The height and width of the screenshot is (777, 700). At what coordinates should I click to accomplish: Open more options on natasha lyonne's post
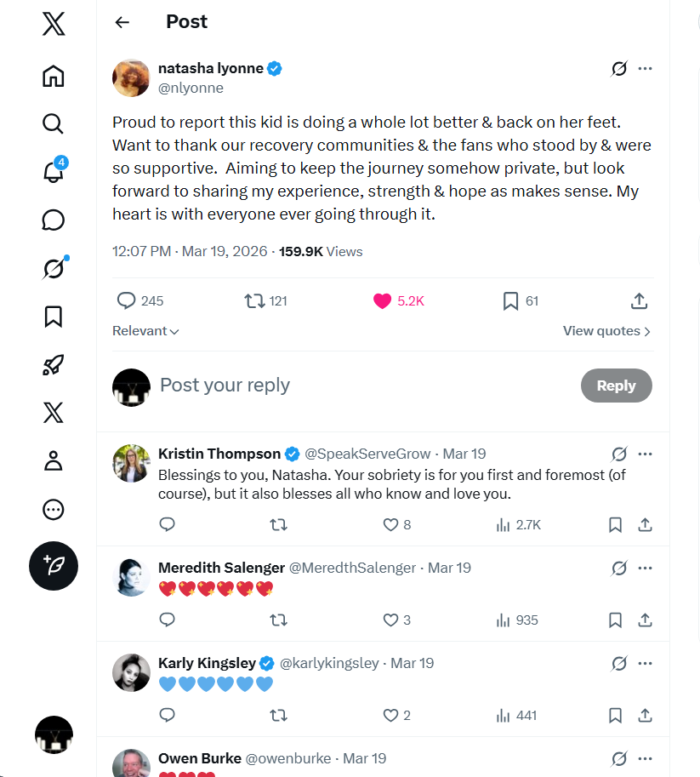click(x=646, y=69)
